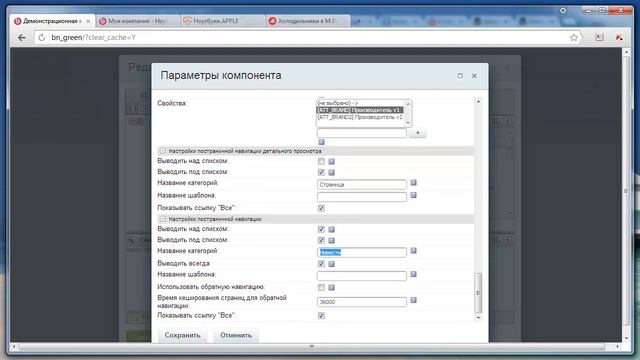Select [ATT_BRAND2] Производитель v2 in the list
640x360 pixels.
point(360,117)
